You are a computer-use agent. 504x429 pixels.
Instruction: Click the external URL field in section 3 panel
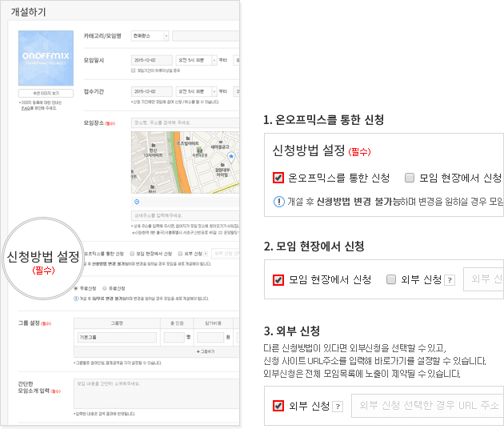click(427, 406)
